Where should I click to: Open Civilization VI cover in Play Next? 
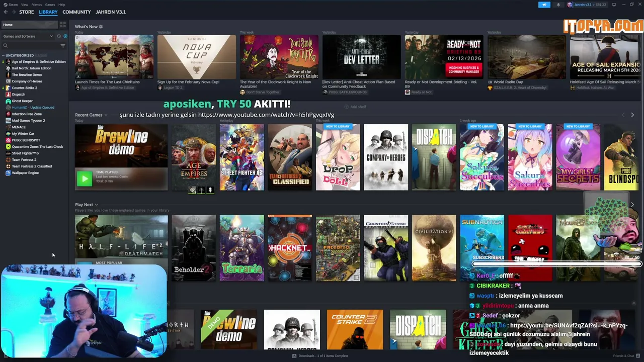pyautogui.click(x=434, y=248)
